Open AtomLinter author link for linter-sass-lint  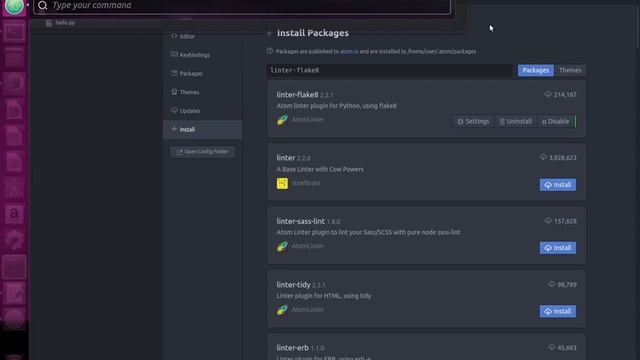click(308, 246)
